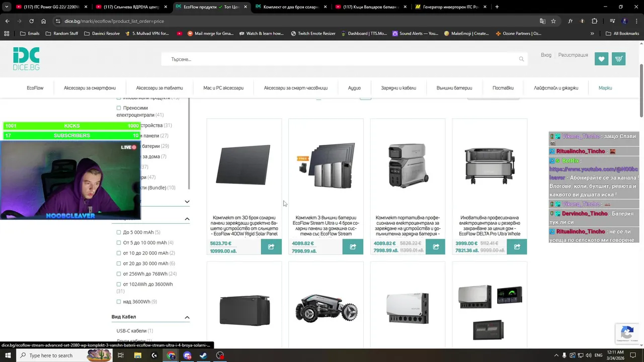Go back in browser history
The image size is (644, 362).
coord(7,21)
